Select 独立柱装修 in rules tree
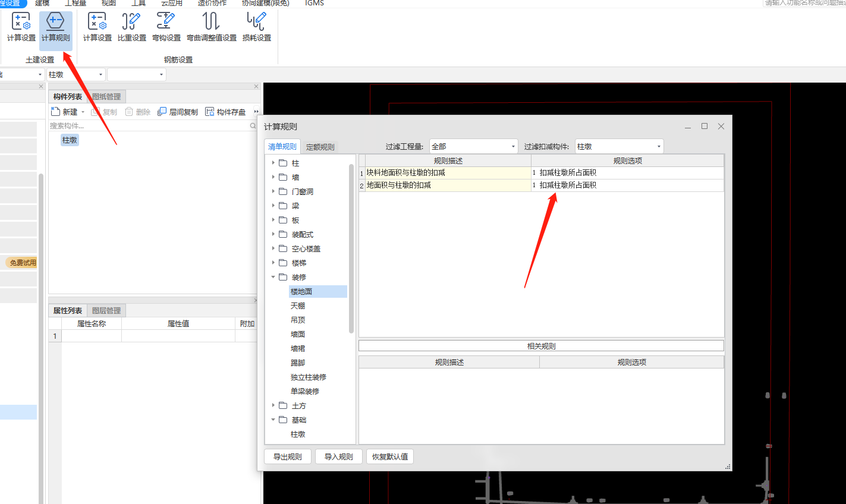 point(309,377)
